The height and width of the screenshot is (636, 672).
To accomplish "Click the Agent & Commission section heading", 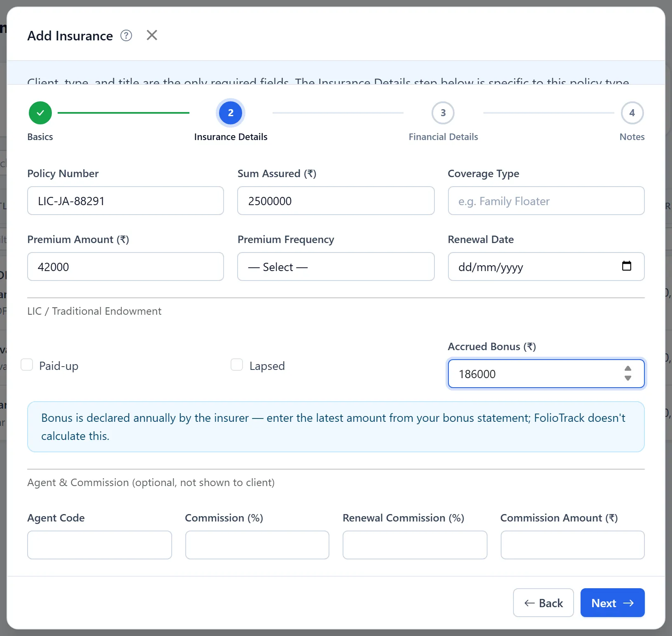I will [151, 482].
